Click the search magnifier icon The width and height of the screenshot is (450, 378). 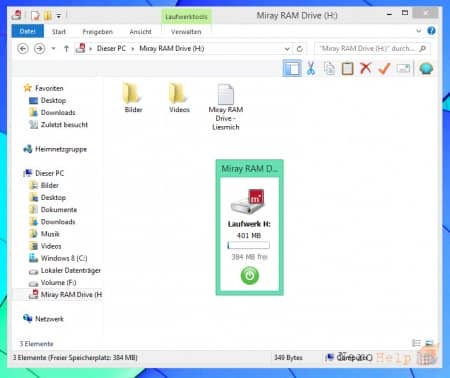coord(423,49)
